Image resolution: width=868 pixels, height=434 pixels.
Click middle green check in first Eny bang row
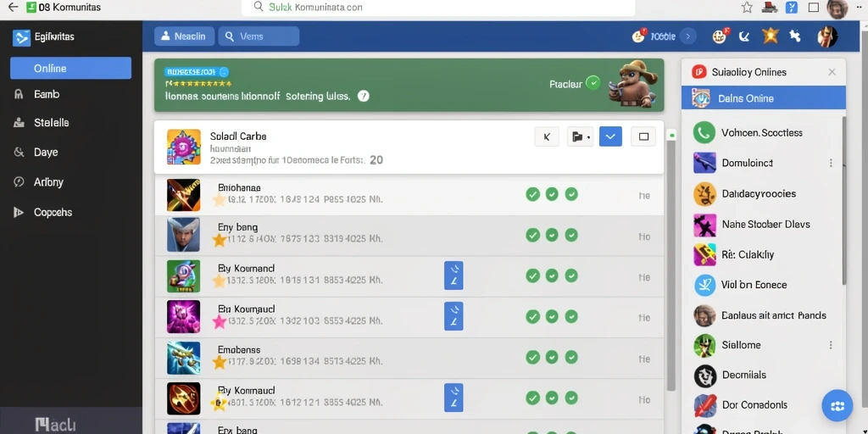pos(552,236)
